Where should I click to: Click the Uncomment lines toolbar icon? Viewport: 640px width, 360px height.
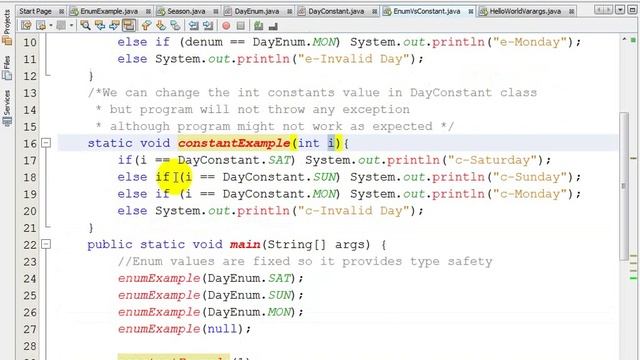[x=273, y=27]
